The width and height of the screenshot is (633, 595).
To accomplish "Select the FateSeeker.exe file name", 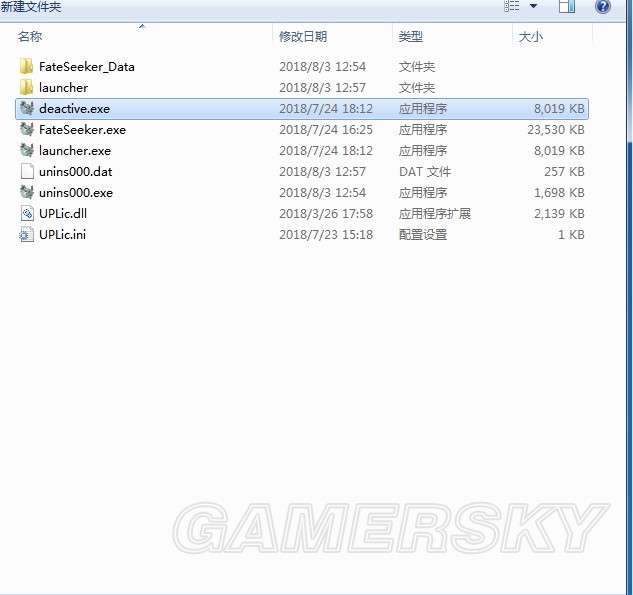I will [x=82, y=130].
